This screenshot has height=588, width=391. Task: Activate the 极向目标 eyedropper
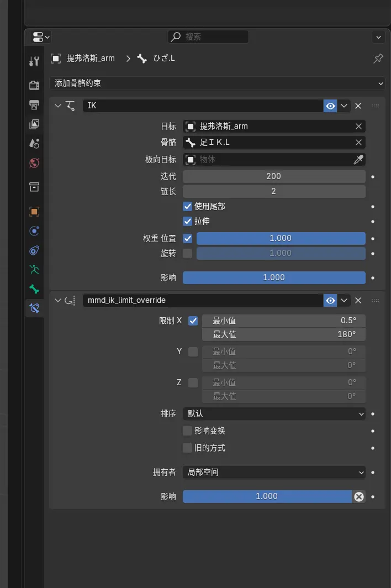(358, 159)
